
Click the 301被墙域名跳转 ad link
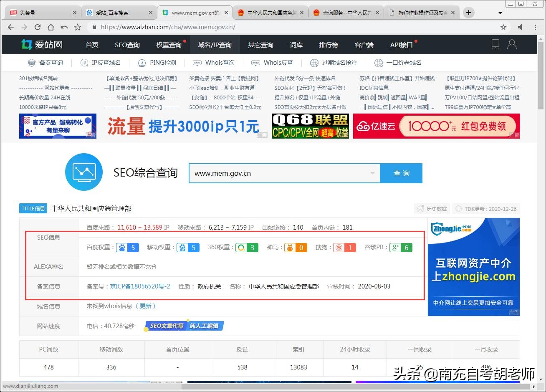click(x=38, y=78)
